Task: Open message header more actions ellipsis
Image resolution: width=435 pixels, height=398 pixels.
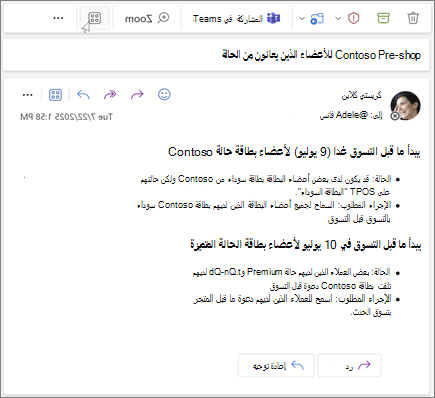Action: pos(28,95)
